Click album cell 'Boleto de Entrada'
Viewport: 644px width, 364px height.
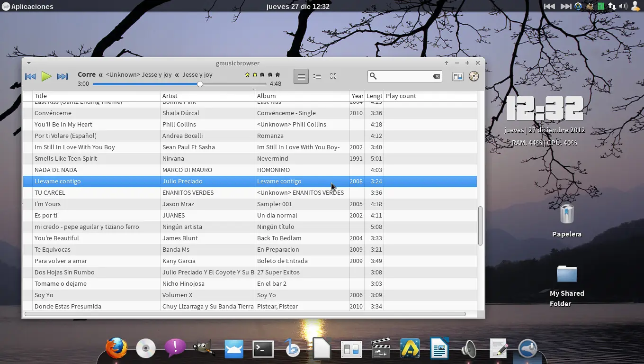click(x=282, y=261)
